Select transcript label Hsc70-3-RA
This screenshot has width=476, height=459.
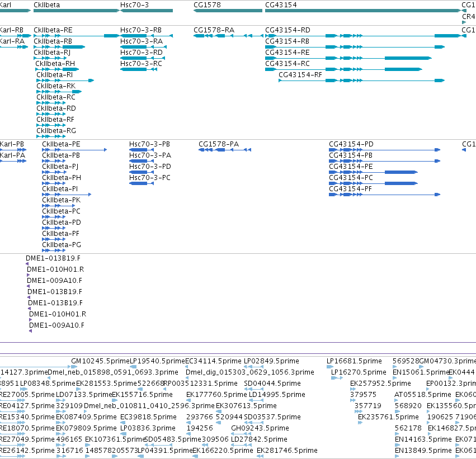point(142,41)
